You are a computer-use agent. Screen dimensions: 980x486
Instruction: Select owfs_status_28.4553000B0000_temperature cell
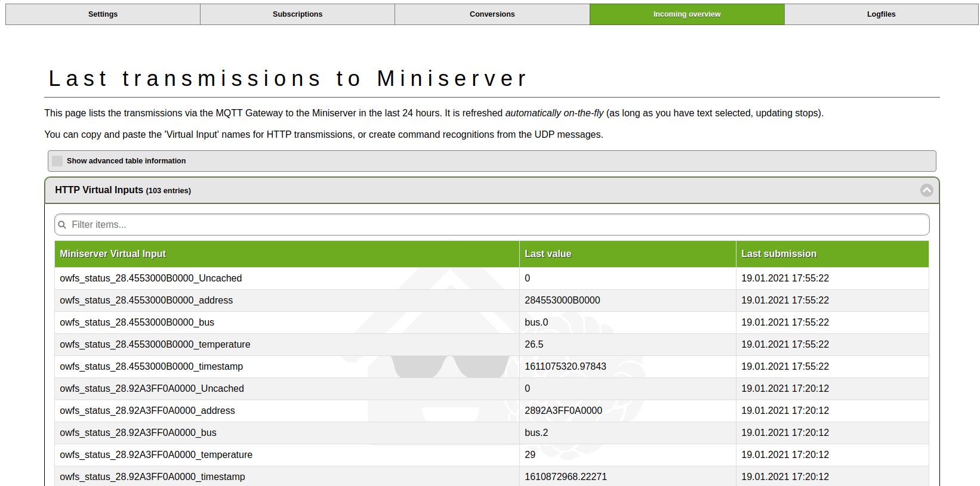pos(286,345)
